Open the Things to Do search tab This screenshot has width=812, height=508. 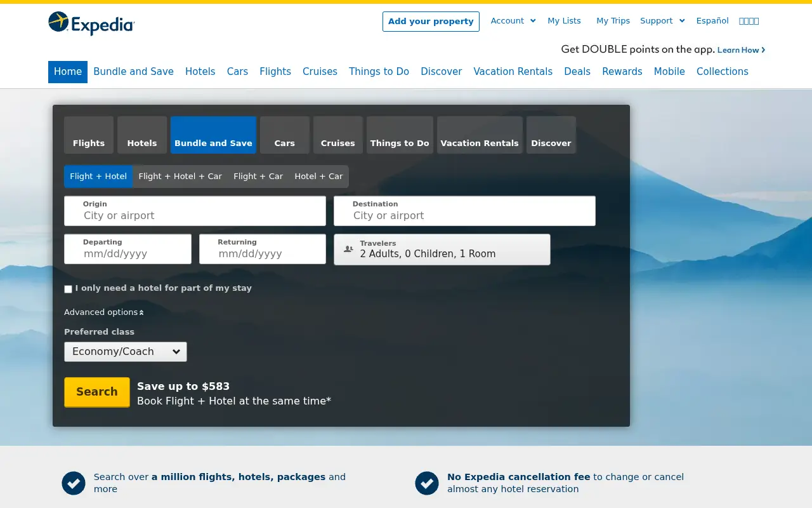(x=400, y=135)
